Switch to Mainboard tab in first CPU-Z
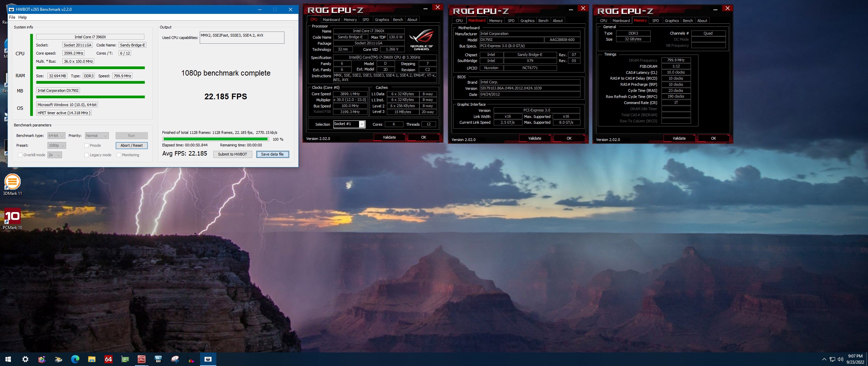 [331, 20]
